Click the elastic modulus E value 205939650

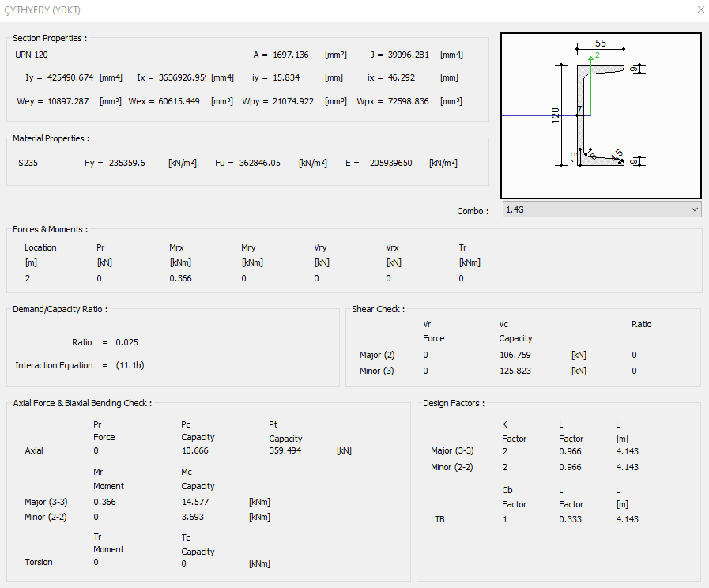click(390, 164)
